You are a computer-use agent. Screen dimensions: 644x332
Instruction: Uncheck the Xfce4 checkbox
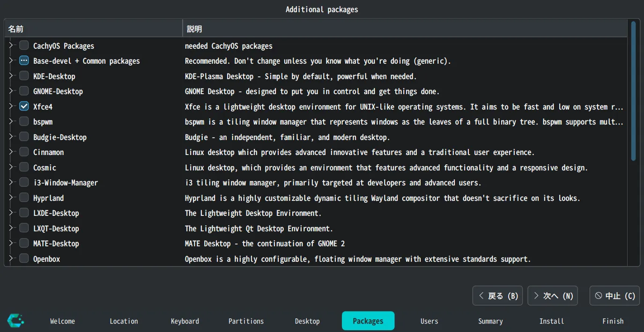click(24, 106)
